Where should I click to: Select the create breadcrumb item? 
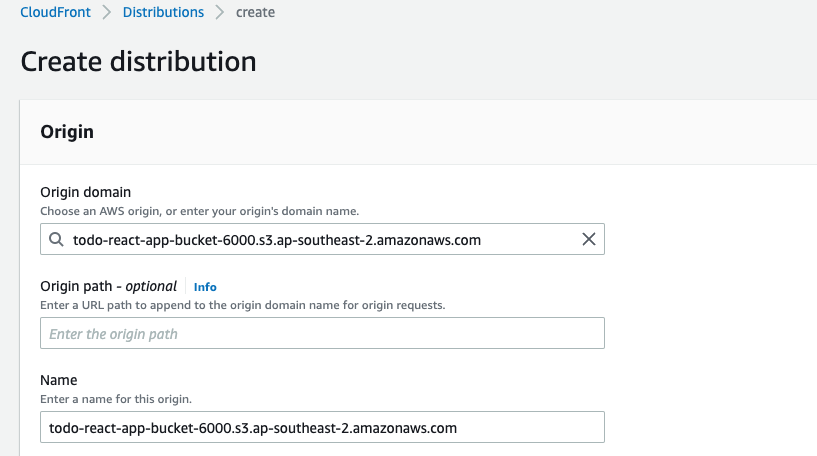255,12
